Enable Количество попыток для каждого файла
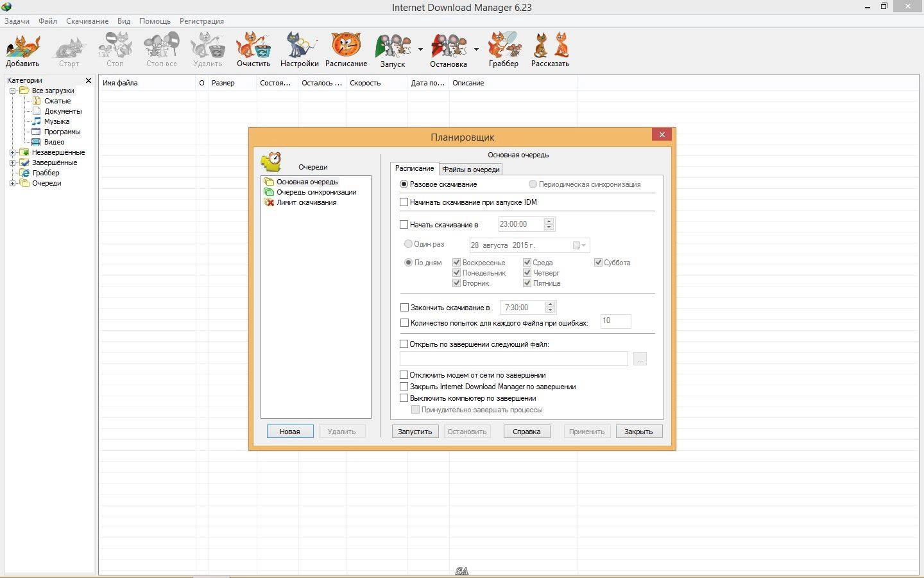924x578 pixels. [x=404, y=323]
